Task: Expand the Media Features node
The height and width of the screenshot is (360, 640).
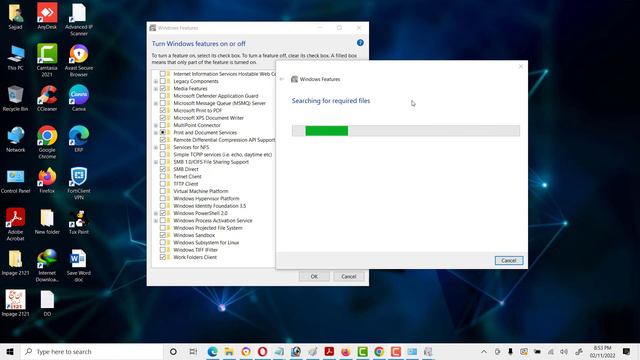Action: 156,89
